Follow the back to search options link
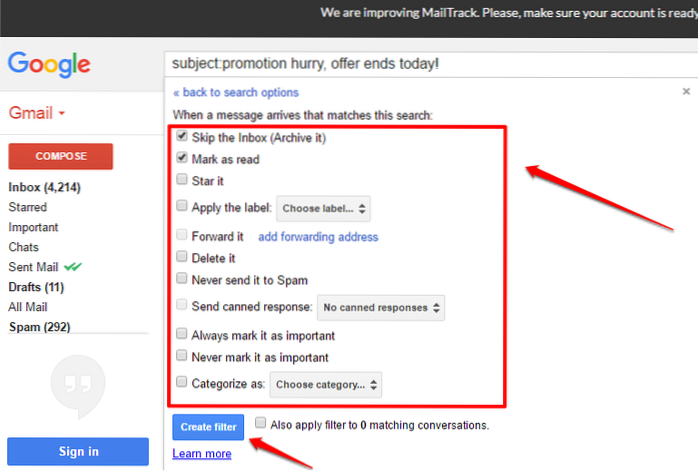This screenshot has width=698, height=471. [235, 92]
